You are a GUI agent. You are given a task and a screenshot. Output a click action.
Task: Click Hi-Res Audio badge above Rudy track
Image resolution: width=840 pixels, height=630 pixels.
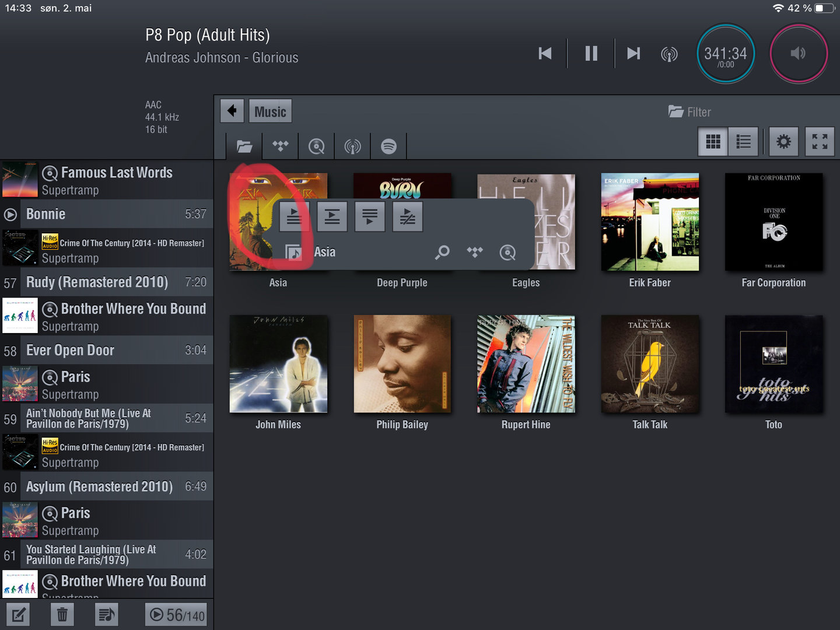click(50, 242)
